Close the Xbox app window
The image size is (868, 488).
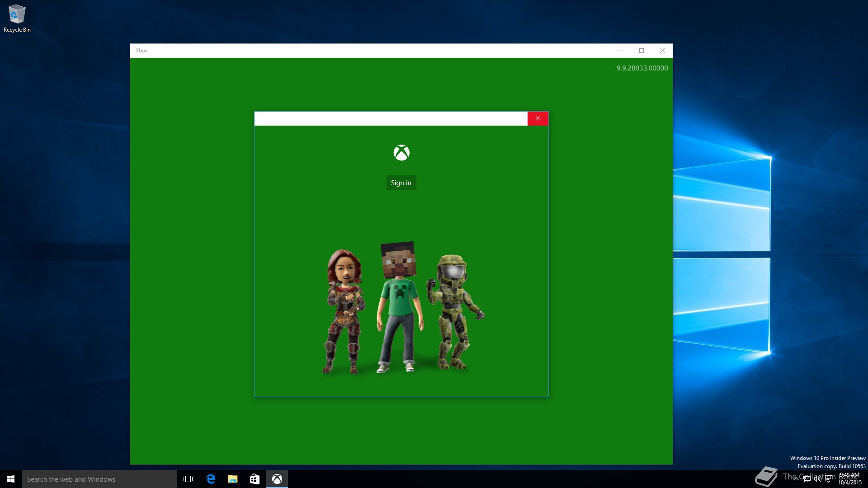tap(662, 51)
